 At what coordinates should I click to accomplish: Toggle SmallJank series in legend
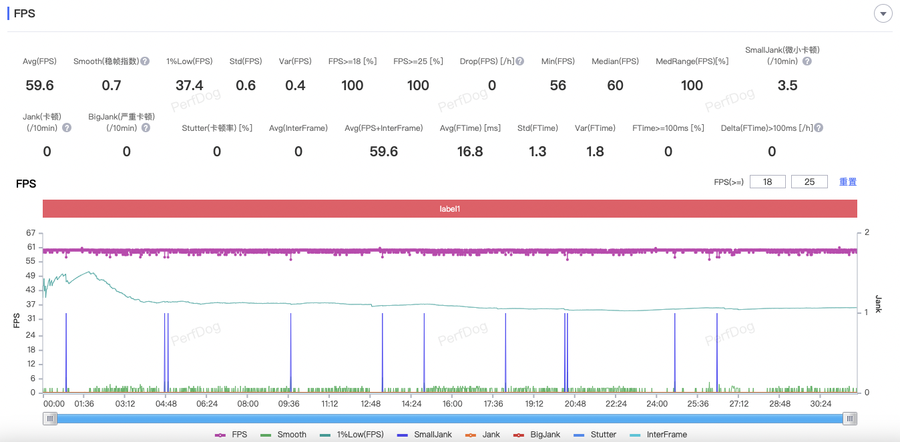(x=424, y=435)
